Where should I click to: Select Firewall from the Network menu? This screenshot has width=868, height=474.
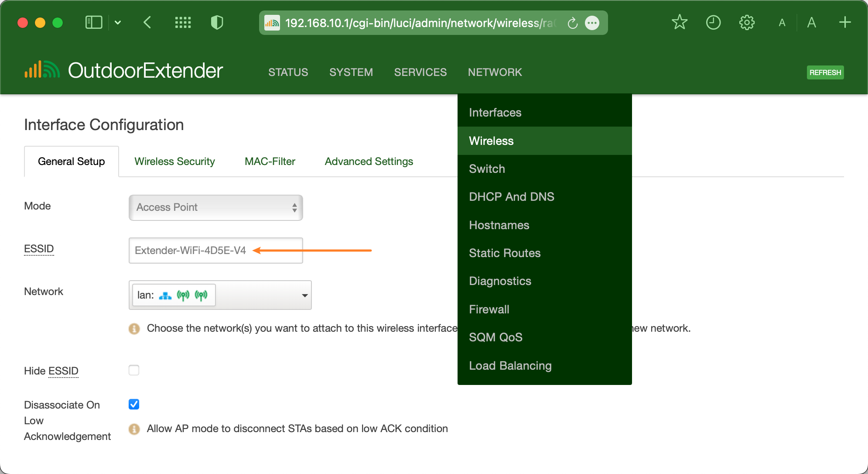489,309
